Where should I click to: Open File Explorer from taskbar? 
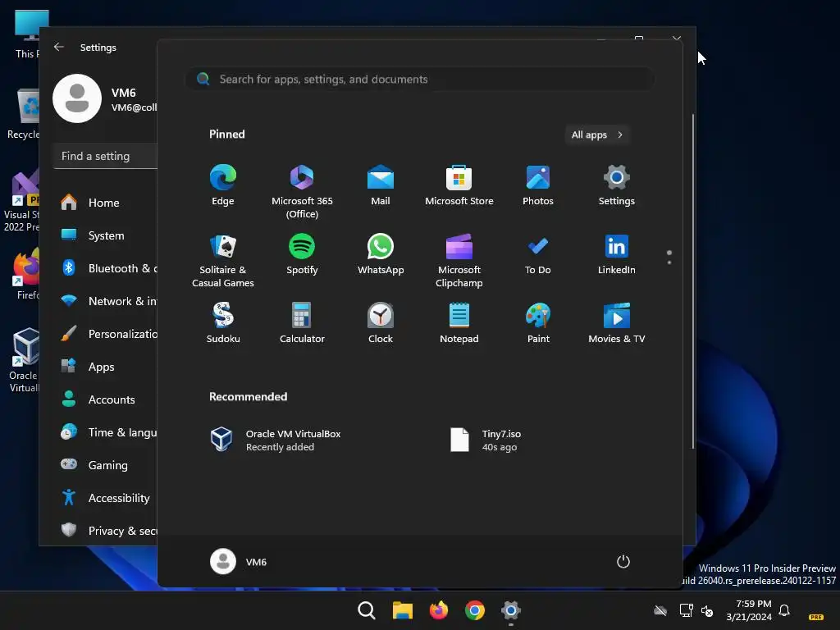tap(402, 610)
